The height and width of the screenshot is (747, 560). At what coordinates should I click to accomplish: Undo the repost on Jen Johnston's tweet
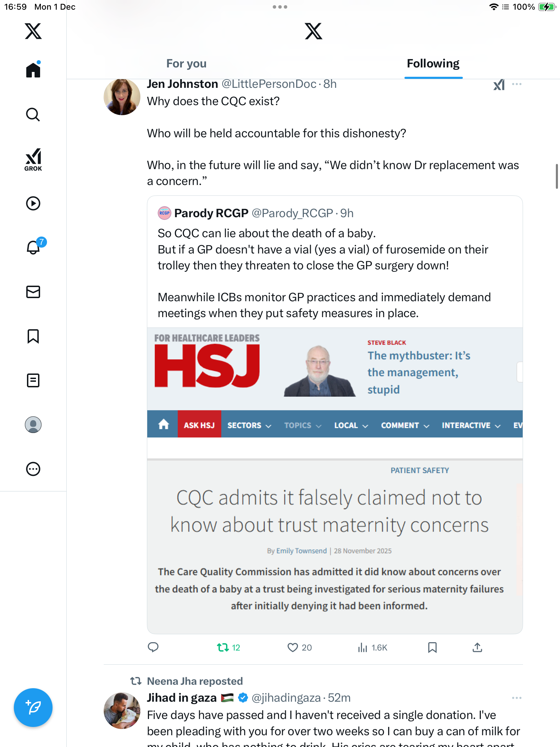(x=223, y=647)
